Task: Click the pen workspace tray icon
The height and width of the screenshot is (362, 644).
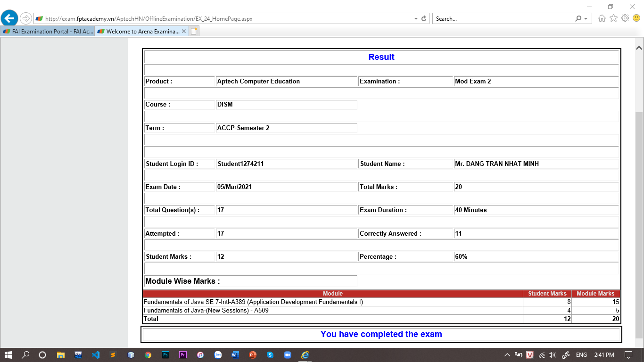Action: pos(566,355)
